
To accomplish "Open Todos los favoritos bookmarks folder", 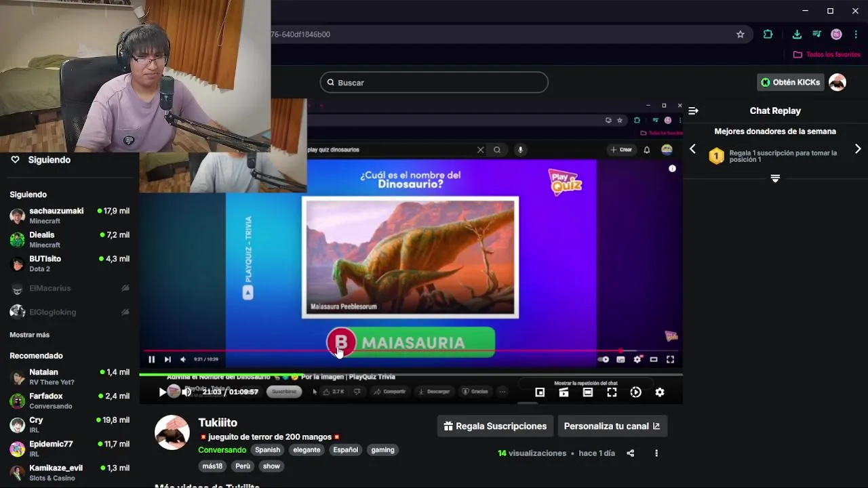I will click(x=827, y=54).
